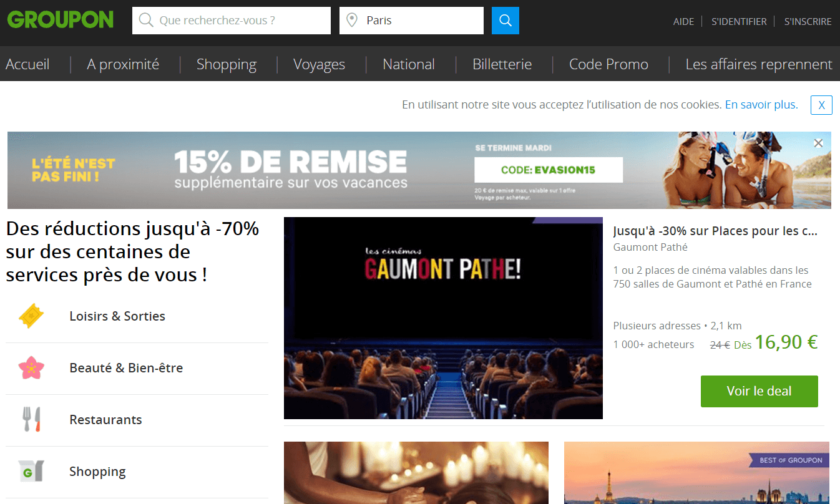Click the '1 000+ acheteurs' text
The image size is (840, 504).
click(653, 344)
